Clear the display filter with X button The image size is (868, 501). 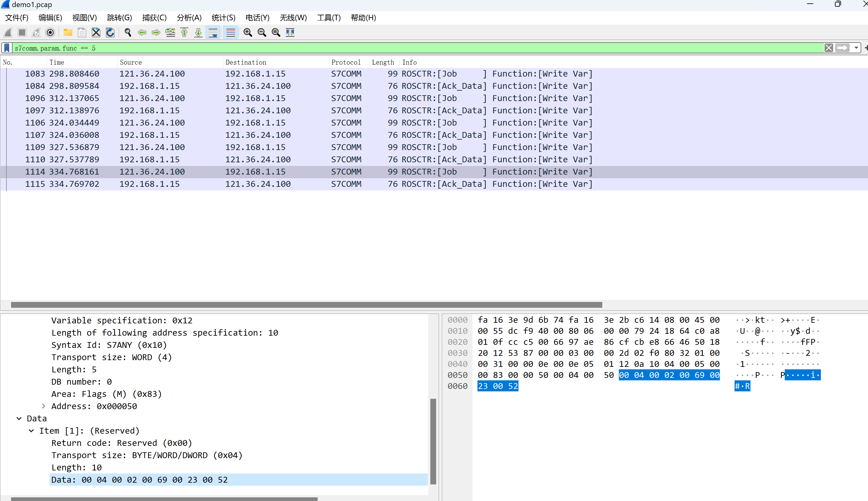coord(829,48)
